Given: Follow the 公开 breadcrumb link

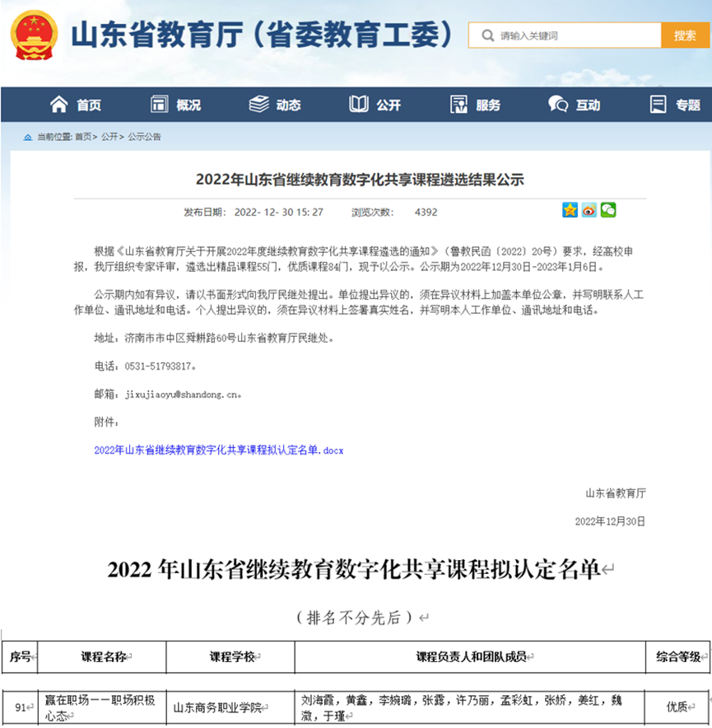Looking at the screenshot, I should (109, 137).
